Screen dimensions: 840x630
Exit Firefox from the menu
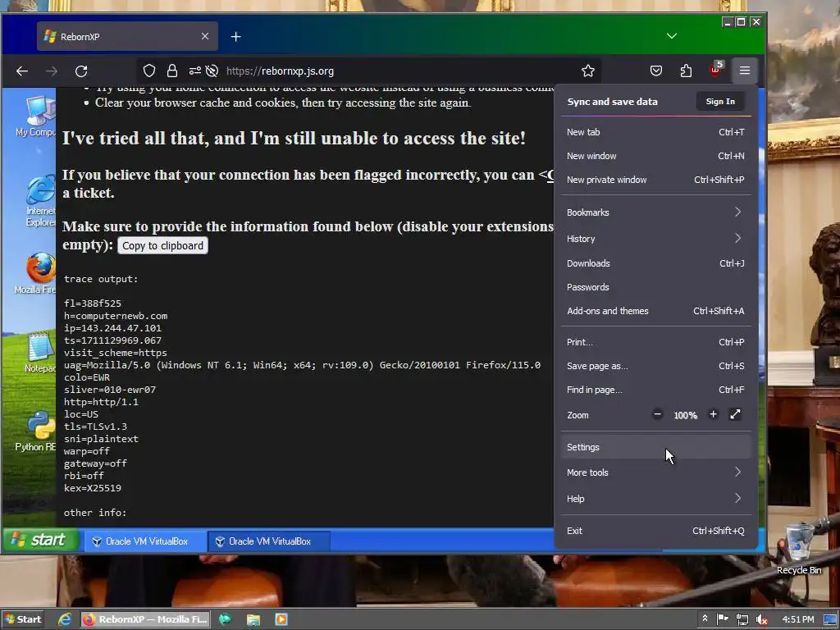(655, 531)
